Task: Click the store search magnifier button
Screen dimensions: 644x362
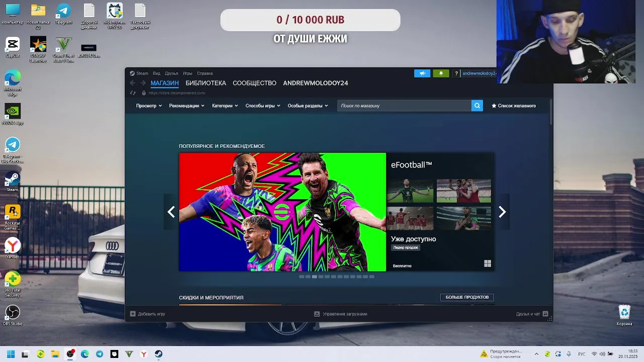Action: point(477,106)
